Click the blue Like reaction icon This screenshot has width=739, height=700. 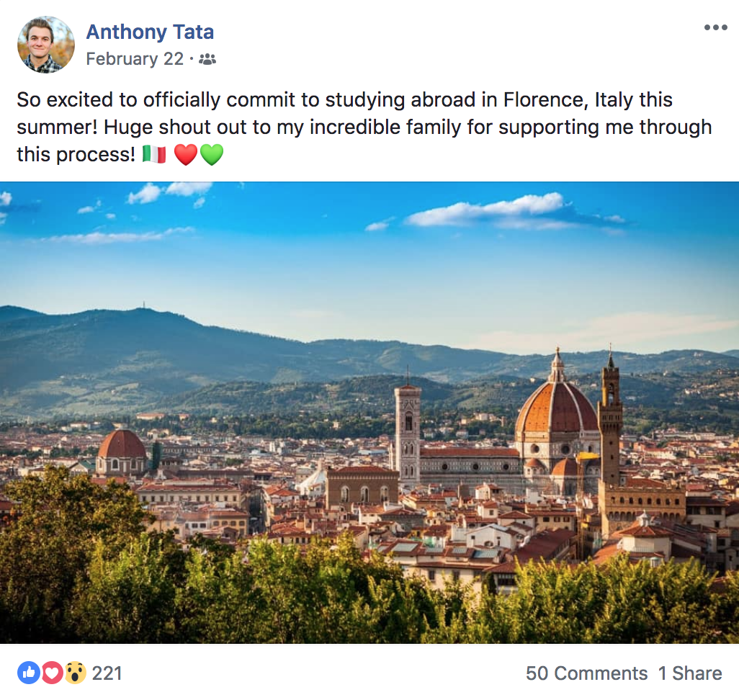tap(29, 673)
